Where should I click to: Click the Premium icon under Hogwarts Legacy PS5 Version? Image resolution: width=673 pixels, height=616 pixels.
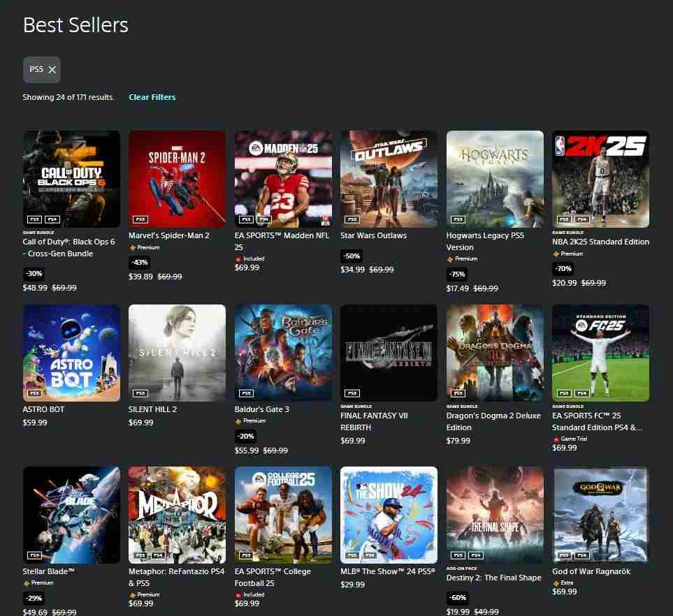point(450,259)
